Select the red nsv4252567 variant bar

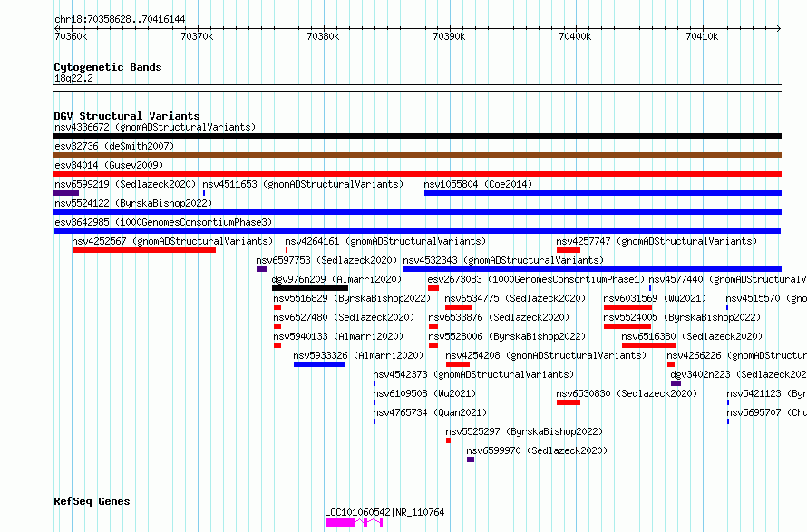(x=144, y=250)
